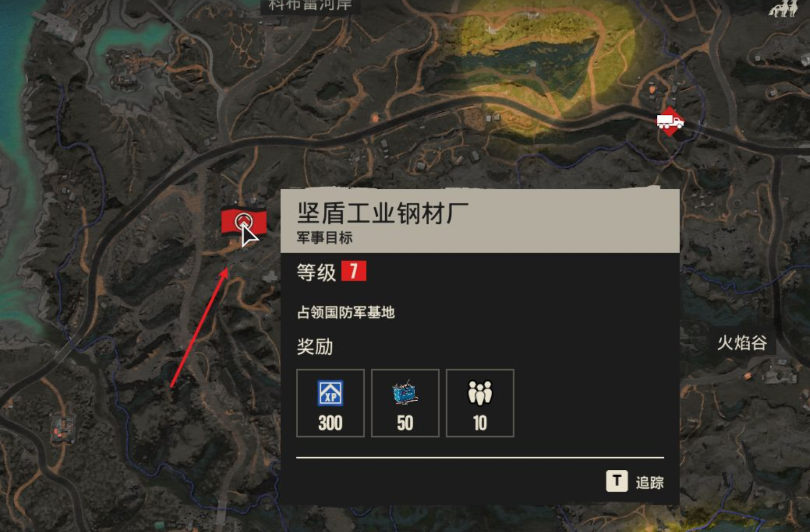Click the orange marker north of the truck icon
Screen dimensions: 810x532
coord(652,90)
